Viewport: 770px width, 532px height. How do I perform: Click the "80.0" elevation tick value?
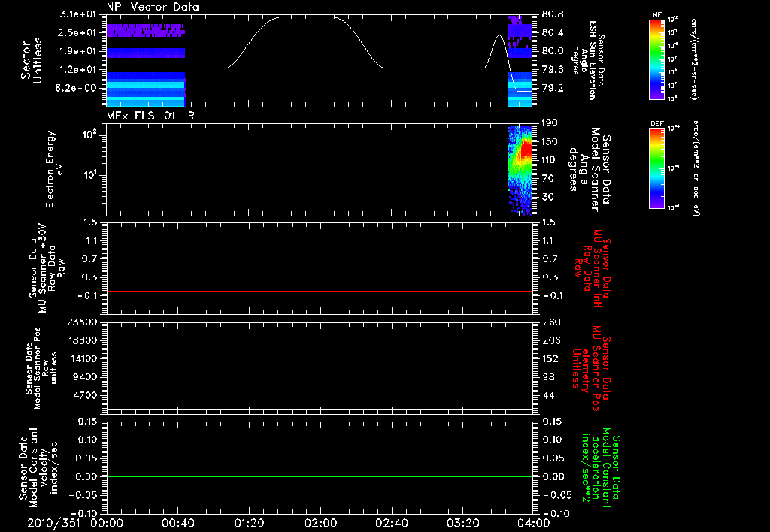pos(553,51)
